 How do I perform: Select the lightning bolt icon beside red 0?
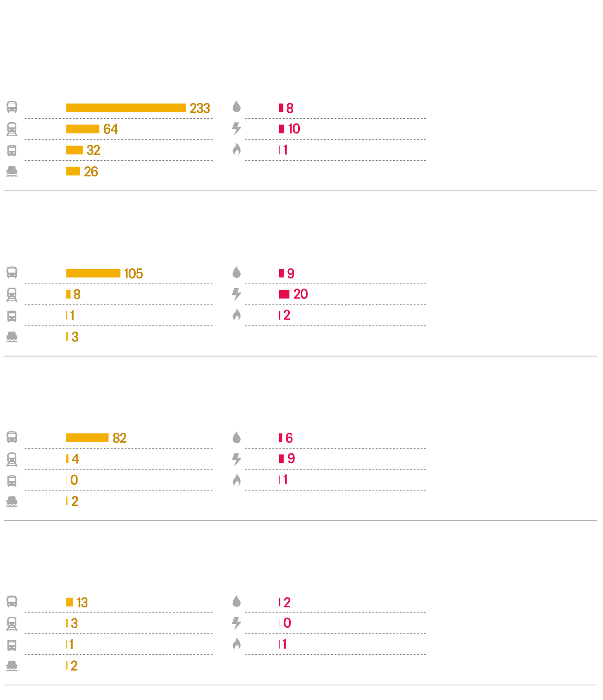(236, 623)
